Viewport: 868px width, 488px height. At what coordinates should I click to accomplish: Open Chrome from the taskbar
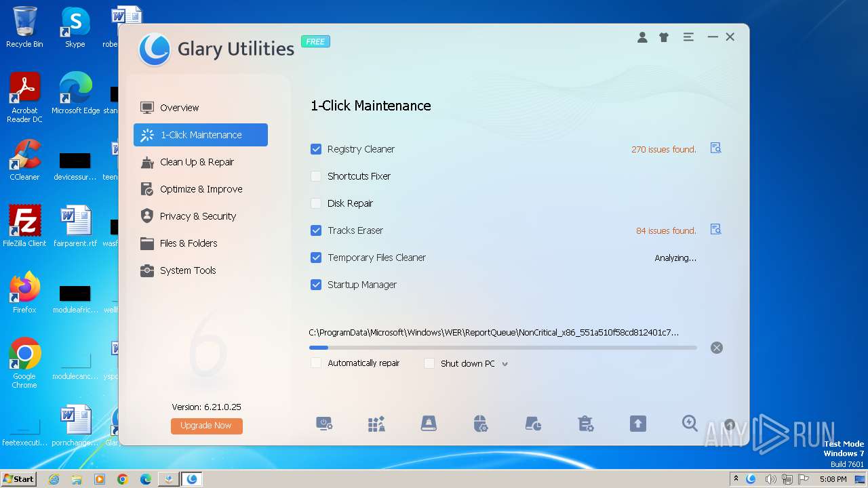(x=122, y=479)
